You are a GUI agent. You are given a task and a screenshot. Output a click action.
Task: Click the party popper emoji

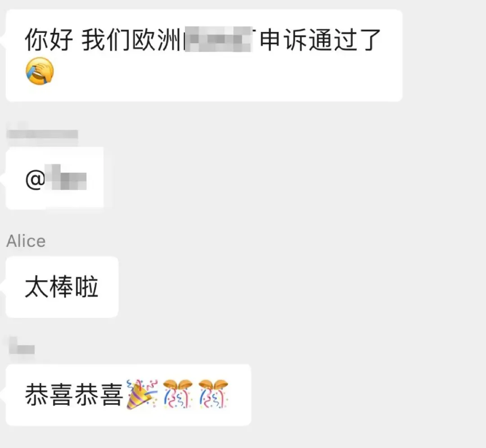[x=142, y=394]
